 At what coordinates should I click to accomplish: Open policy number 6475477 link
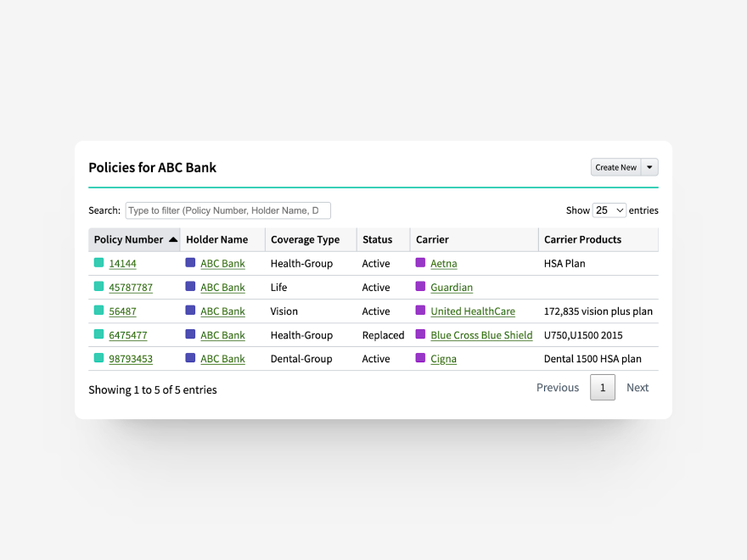pyautogui.click(x=128, y=335)
